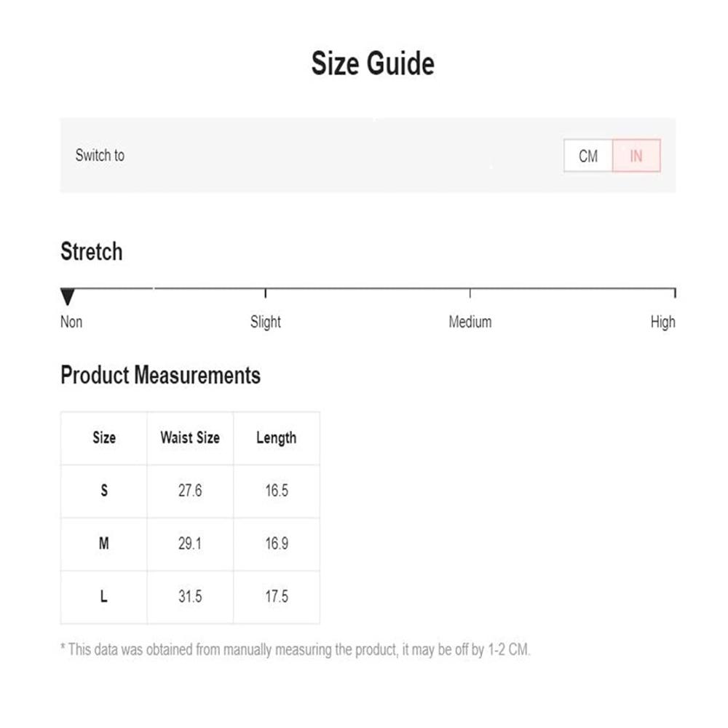Select the IN unit toggle

click(636, 156)
